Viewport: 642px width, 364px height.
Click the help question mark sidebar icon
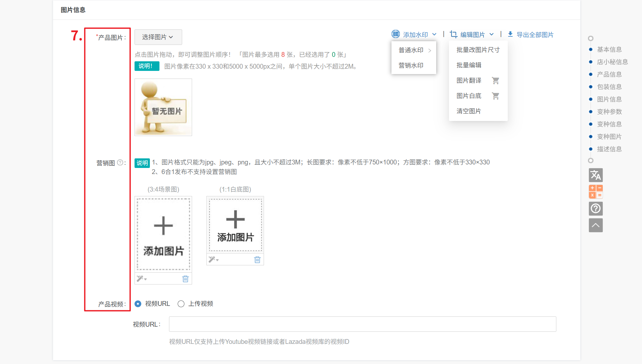[596, 209]
